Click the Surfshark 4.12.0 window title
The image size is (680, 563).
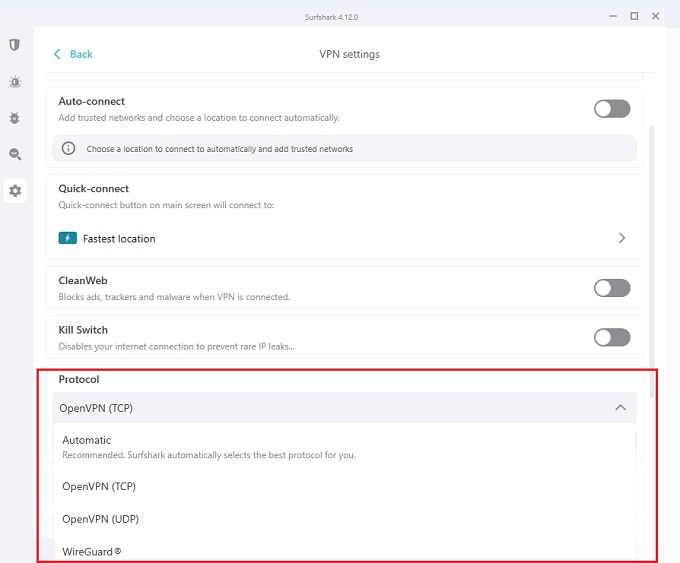331,17
